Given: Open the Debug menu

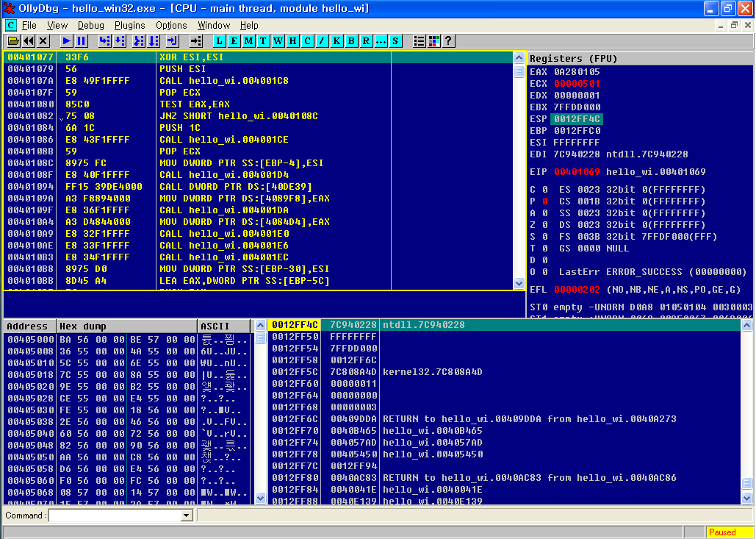Looking at the screenshot, I should 91,25.
